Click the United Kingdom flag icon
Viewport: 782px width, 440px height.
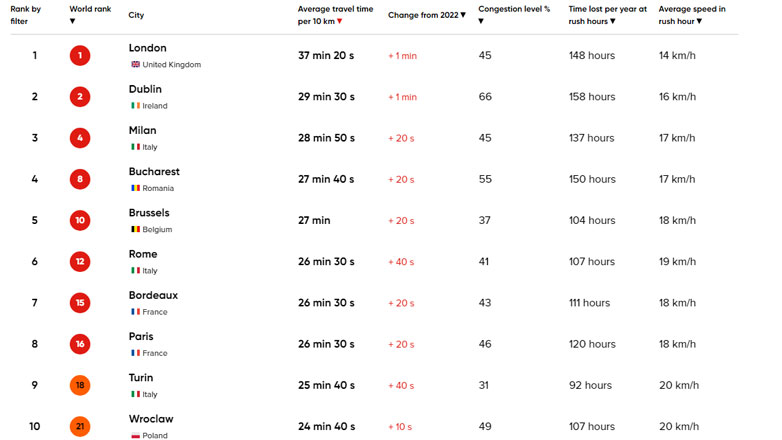click(136, 65)
